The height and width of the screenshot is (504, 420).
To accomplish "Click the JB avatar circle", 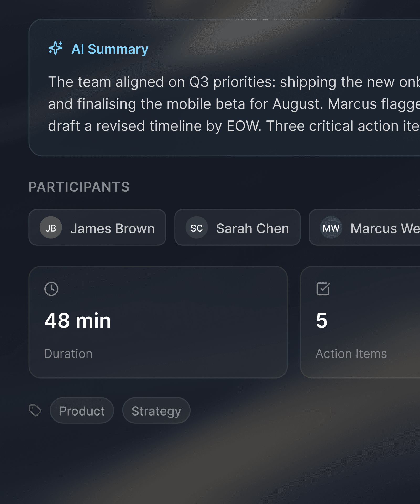I will pyautogui.click(x=51, y=227).
